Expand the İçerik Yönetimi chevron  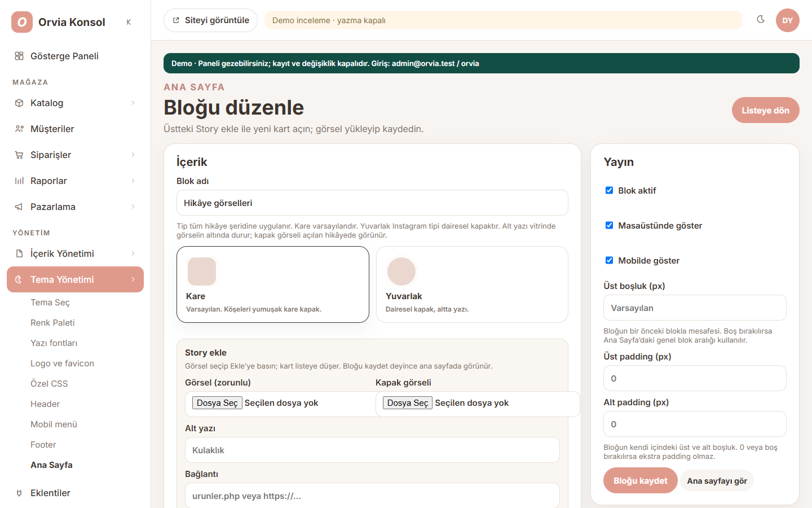[133, 253]
